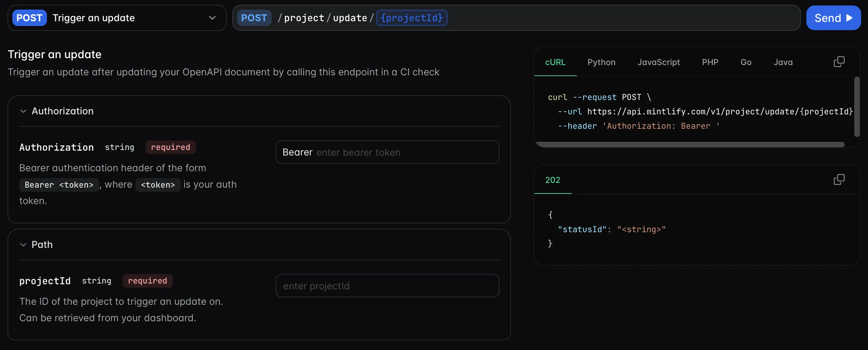Click the --header Authorization line in snippet

638,126
